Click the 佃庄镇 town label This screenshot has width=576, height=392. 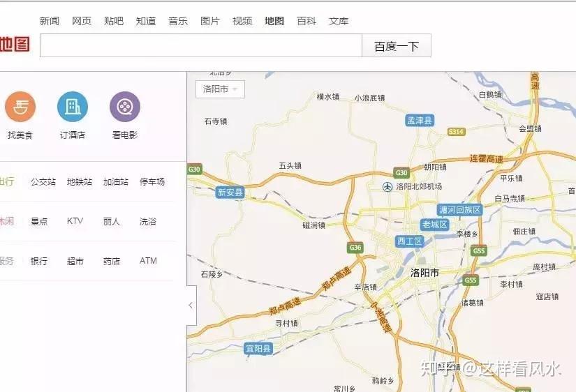click(524, 232)
